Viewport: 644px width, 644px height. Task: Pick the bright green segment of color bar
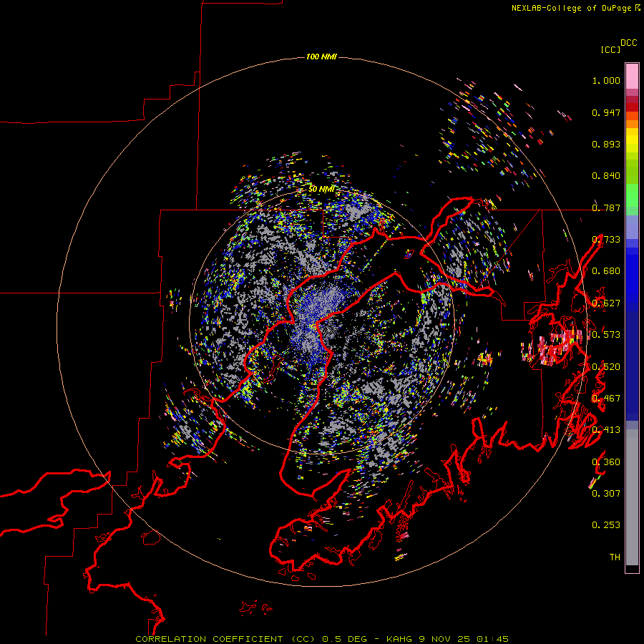click(632, 195)
